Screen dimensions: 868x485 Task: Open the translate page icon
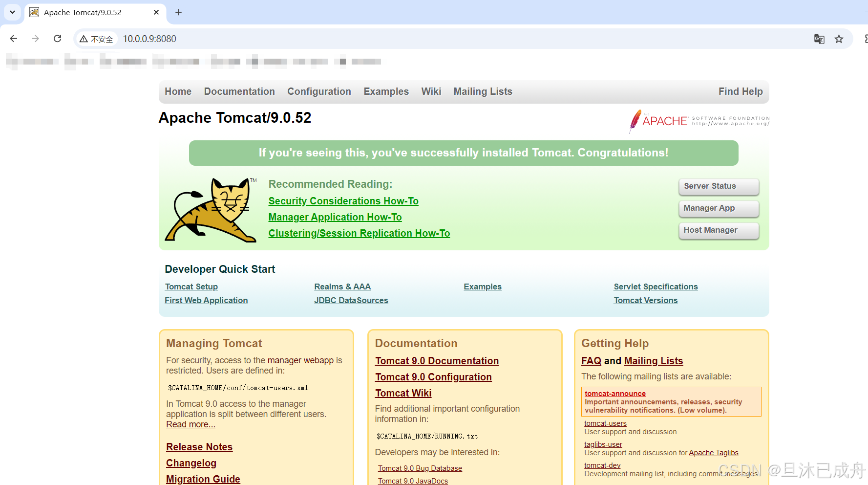tap(819, 39)
